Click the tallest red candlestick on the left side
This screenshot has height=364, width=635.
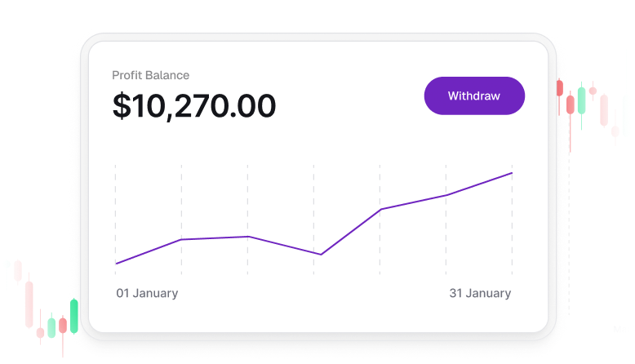pos(29,304)
